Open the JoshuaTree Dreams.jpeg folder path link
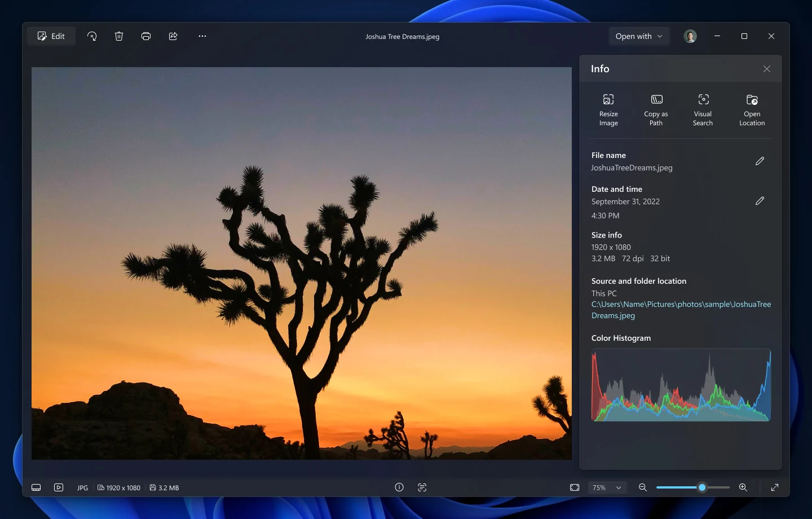This screenshot has height=519, width=812. pyautogui.click(x=681, y=310)
